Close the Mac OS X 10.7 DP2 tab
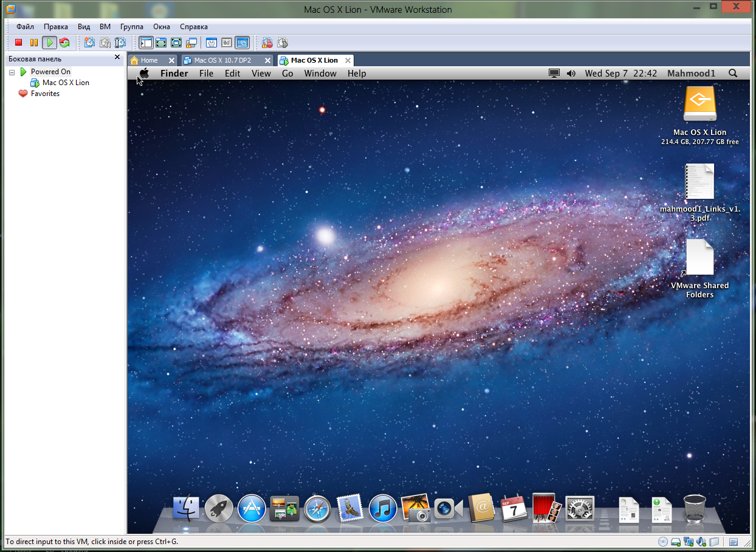This screenshot has width=756, height=552. [267, 60]
